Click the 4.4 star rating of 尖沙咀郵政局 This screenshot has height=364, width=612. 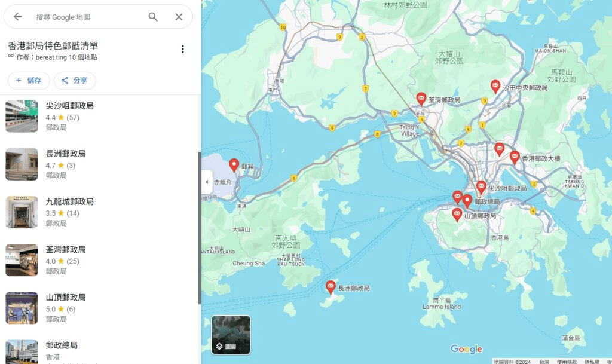click(62, 117)
